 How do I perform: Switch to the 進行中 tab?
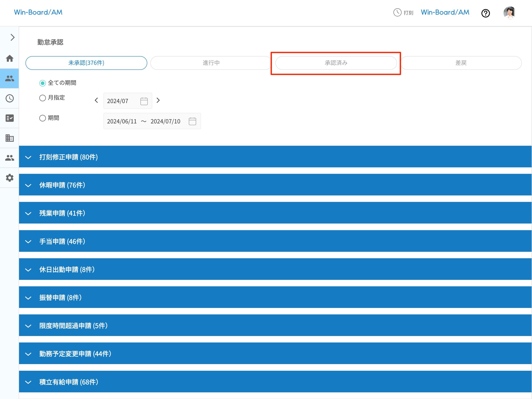coord(211,63)
